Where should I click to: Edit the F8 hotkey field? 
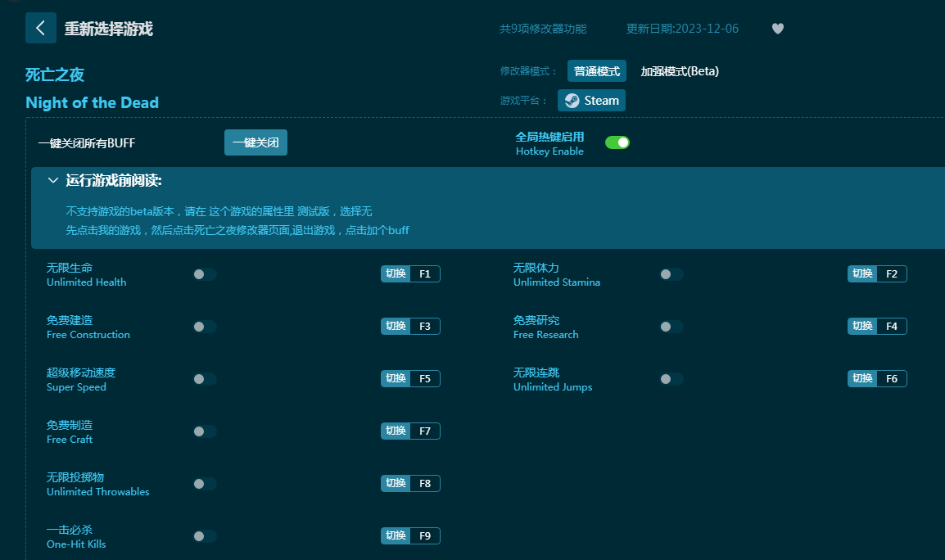click(425, 483)
